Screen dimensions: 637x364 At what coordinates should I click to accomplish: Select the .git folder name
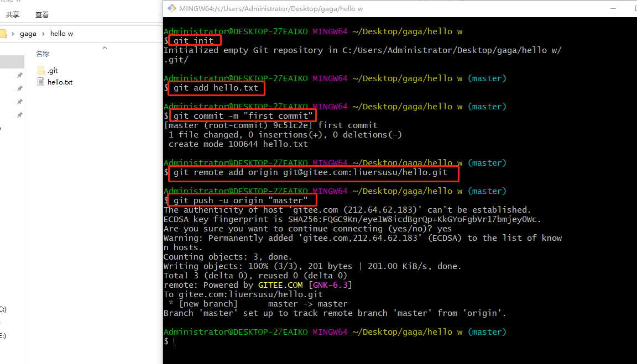53,71
